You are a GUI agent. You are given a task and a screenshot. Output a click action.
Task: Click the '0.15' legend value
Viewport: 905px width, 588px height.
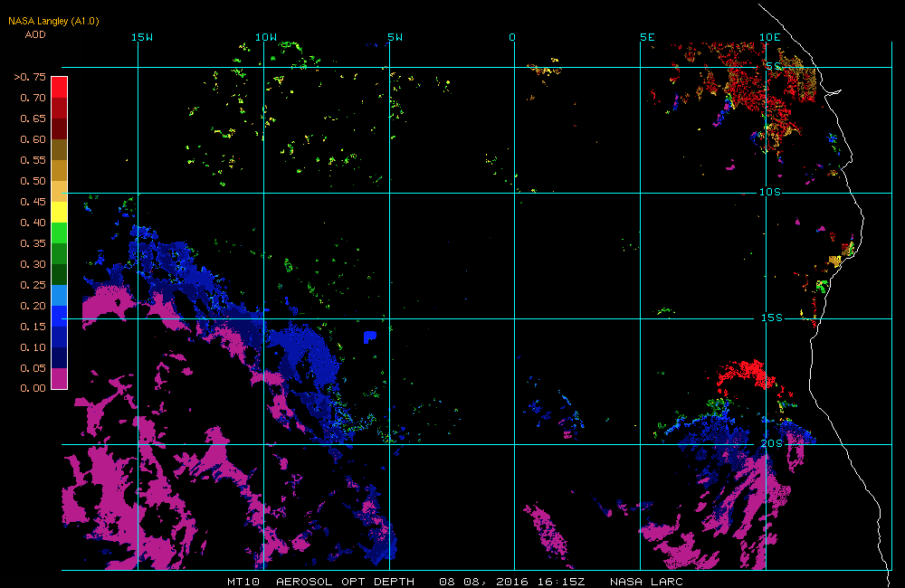pyautogui.click(x=33, y=327)
